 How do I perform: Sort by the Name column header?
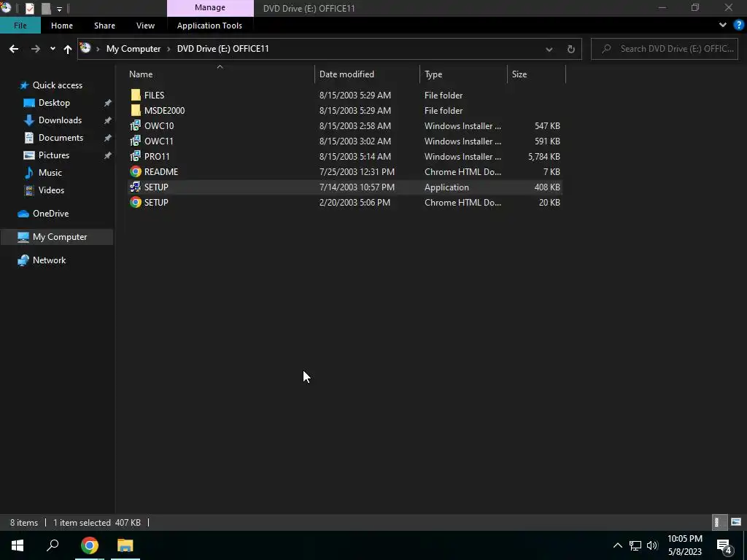220,74
